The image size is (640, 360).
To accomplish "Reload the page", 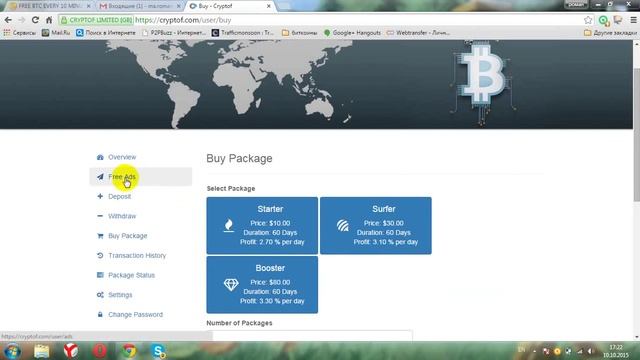I will click(35, 20).
